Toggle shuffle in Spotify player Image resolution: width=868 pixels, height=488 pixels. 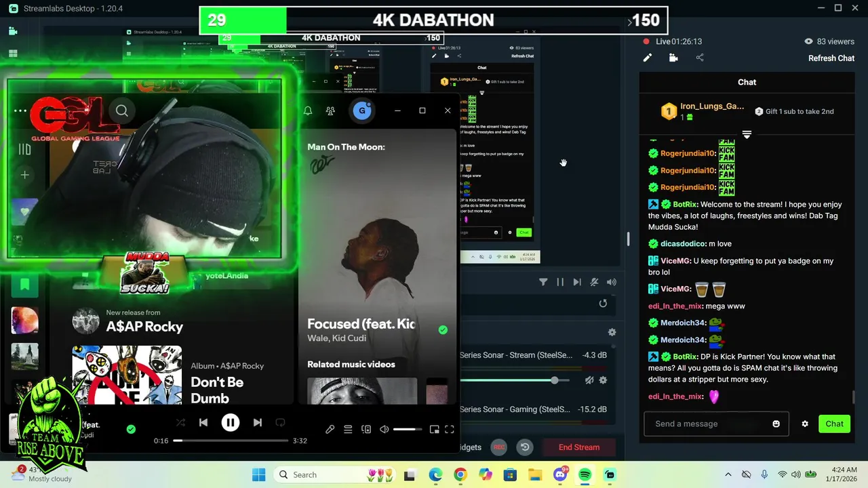click(x=180, y=422)
